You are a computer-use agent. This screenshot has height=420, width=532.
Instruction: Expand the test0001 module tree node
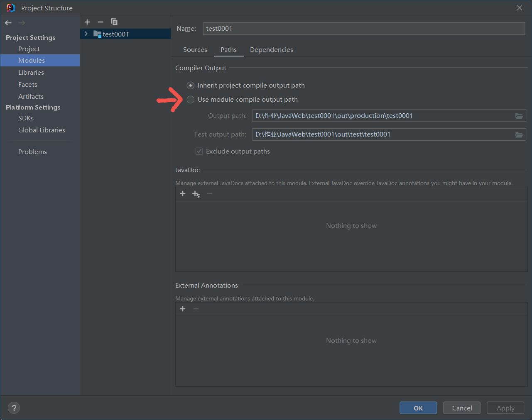(x=86, y=34)
